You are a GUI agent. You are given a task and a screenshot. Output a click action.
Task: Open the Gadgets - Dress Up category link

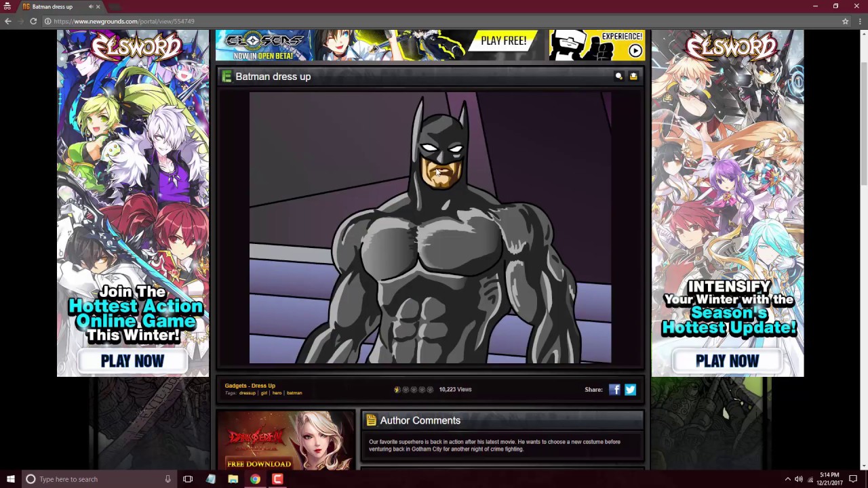tap(250, 386)
